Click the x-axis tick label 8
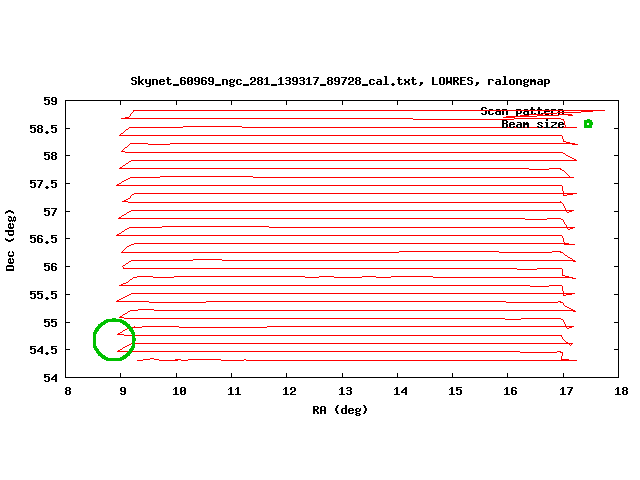Screen dimensions: 640x480 point(67,392)
